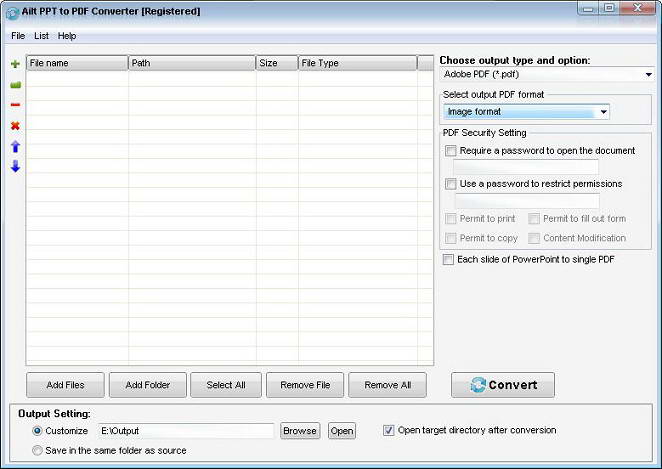
Task: Click the blue move down arrow icon
Action: pyautogui.click(x=15, y=166)
